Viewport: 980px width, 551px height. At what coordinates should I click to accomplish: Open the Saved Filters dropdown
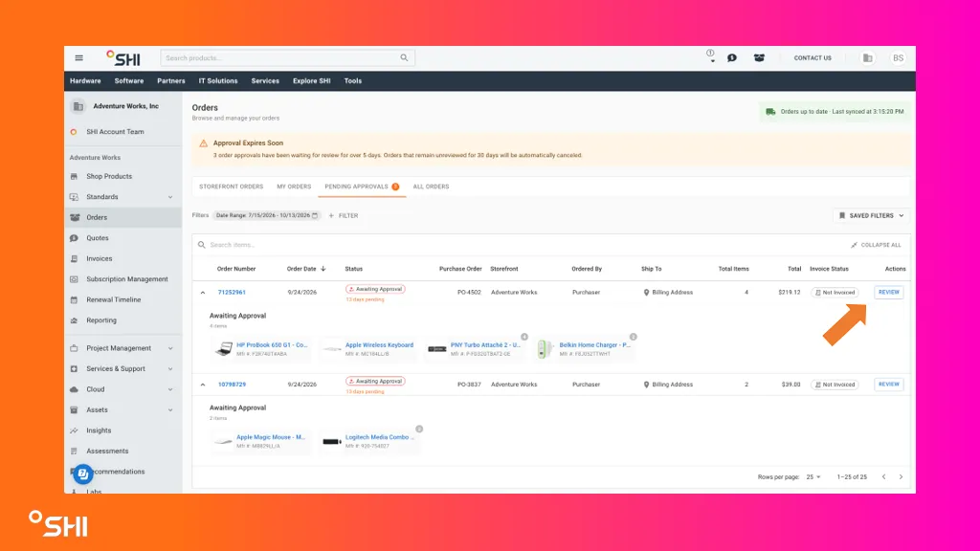(x=871, y=215)
